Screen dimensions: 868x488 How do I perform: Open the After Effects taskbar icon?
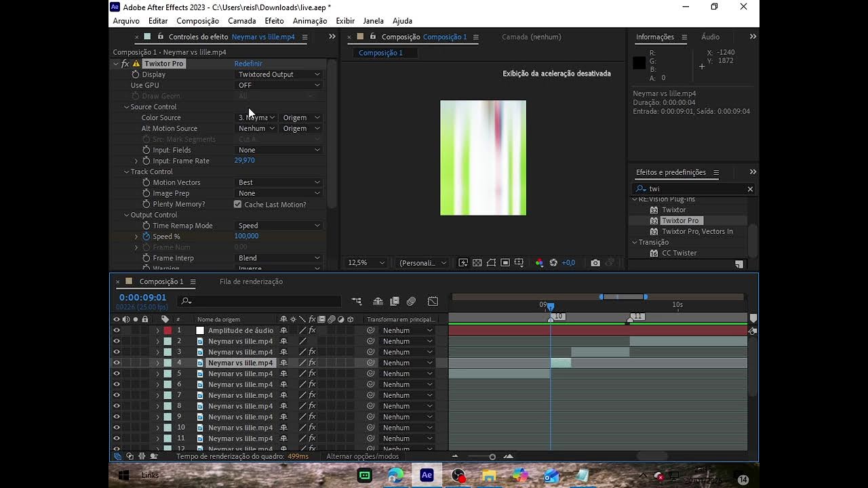427,475
